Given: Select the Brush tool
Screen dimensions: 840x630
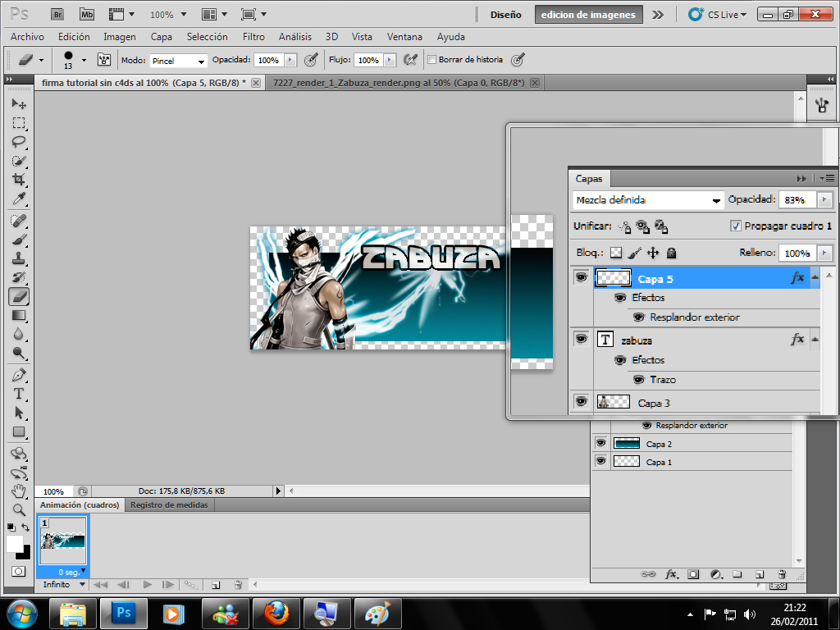Looking at the screenshot, I should pyautogui.click(x=19, y=240).
